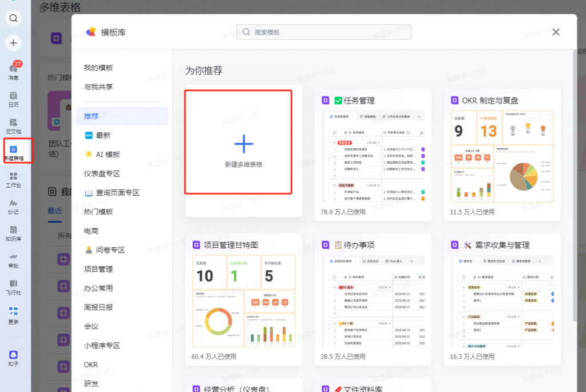Open the 待办事项 template preview

click(373, 301)
